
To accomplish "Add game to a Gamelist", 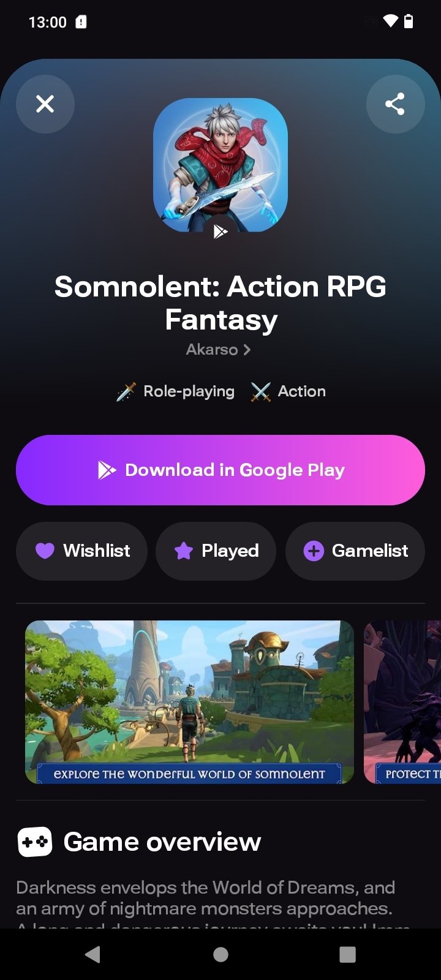I will click(355, 551).
